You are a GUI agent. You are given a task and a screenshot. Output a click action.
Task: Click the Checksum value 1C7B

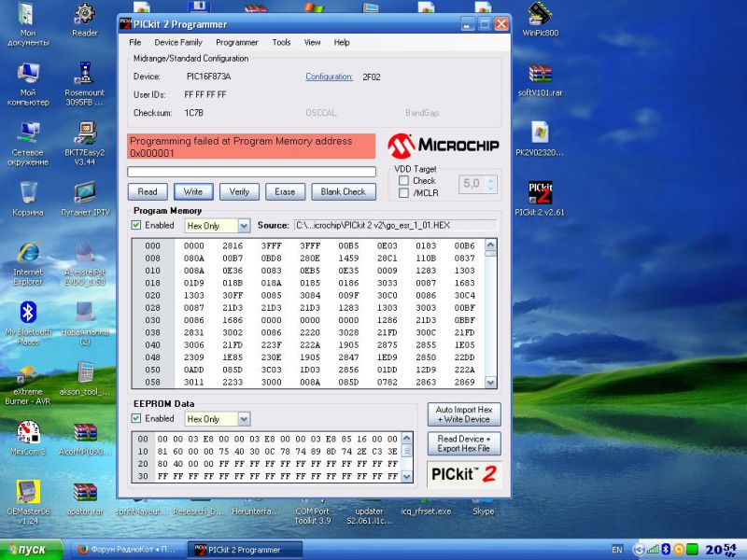coord(194,113)
